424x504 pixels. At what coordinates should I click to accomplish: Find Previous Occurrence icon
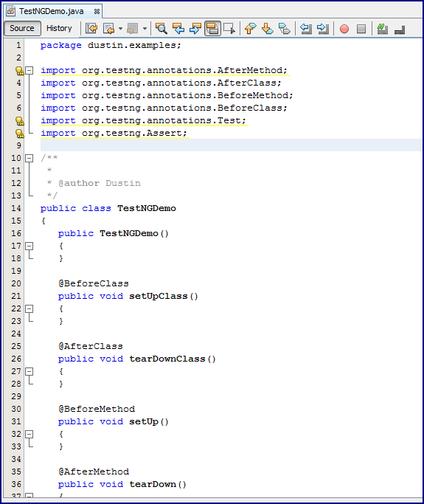(x=178, y=29)
